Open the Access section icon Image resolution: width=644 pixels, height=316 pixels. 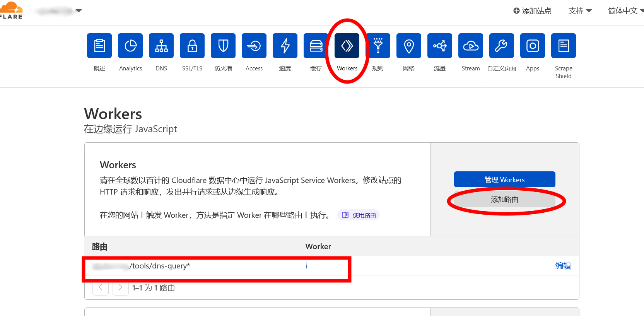(x=254, y=46)
